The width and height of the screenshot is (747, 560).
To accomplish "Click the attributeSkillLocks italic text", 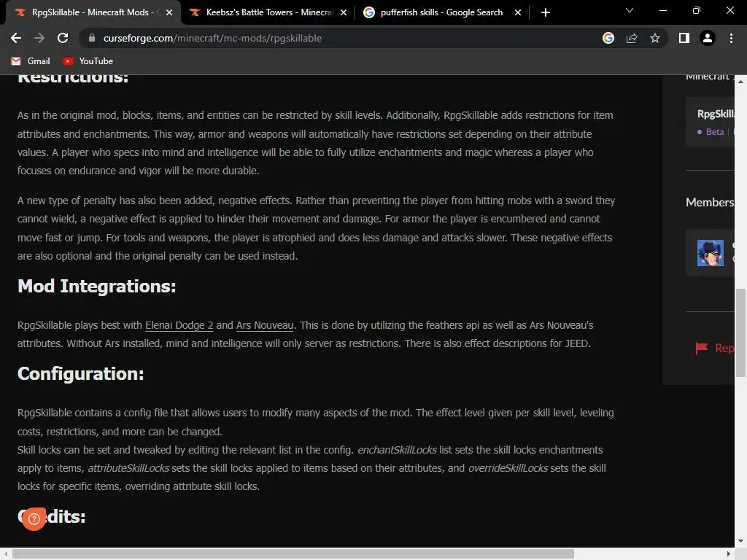I will tap(128, 468).
